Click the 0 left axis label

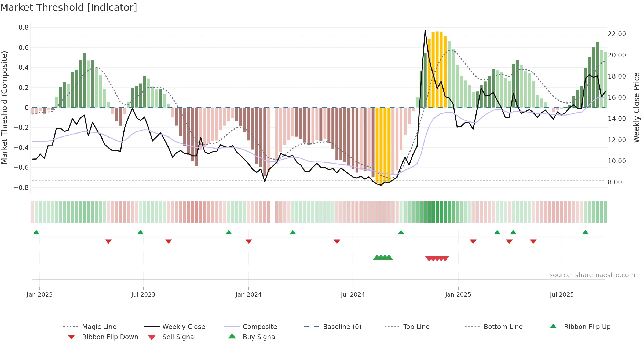(x=27, y=108)
